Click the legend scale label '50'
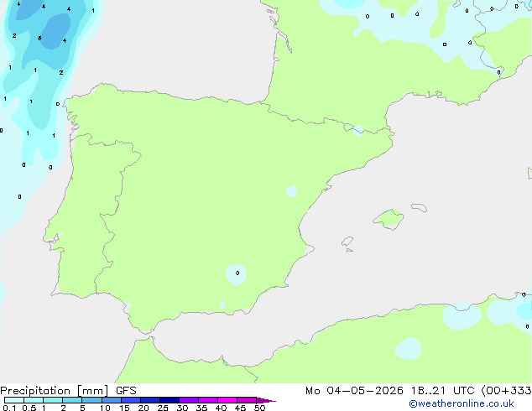 point(259,408)
